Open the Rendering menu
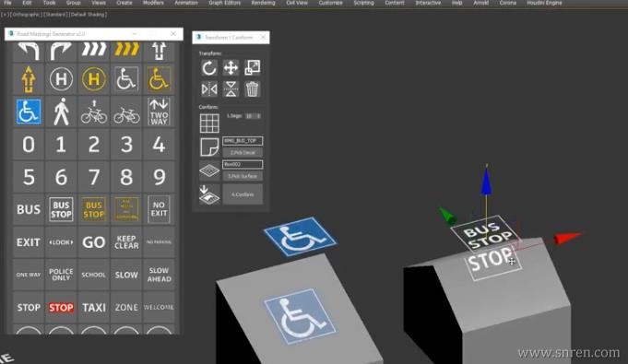The image size is (628, 364). 263,3
